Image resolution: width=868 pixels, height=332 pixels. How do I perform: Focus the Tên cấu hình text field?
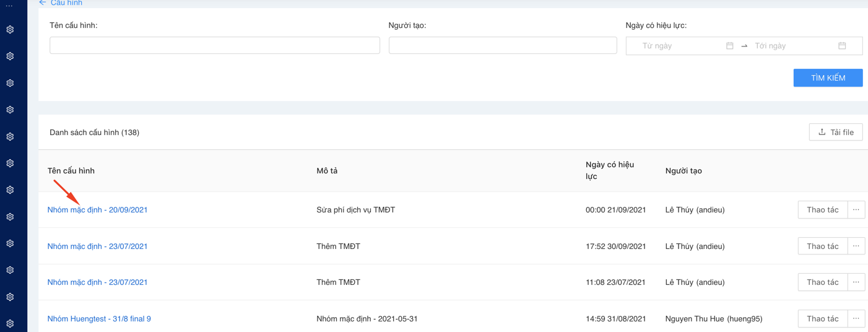[x=214, y=45]
